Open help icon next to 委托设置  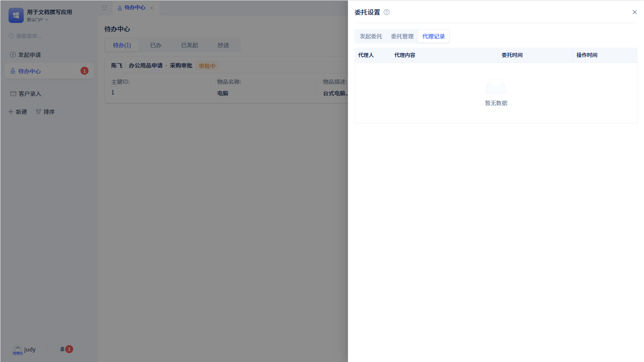pyautogui.click(x=387, y=12)
